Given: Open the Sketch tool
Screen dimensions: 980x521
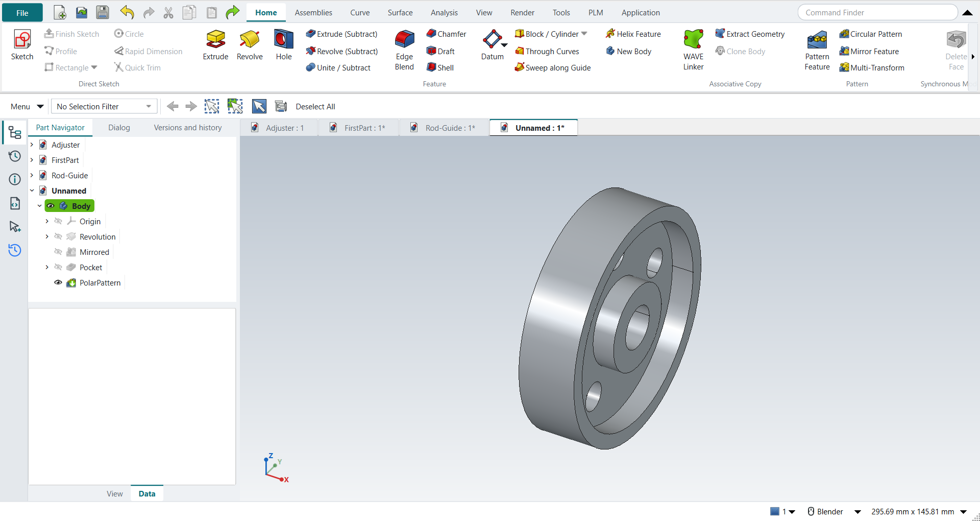Looking at the screenshot, I should 22,45.
